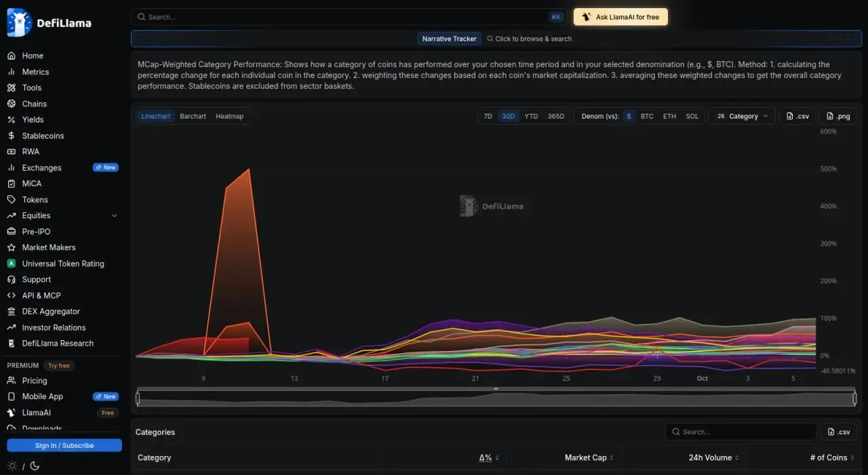868x475 pixels.
Task: Select the 365D time period
Action: (556, 117)
